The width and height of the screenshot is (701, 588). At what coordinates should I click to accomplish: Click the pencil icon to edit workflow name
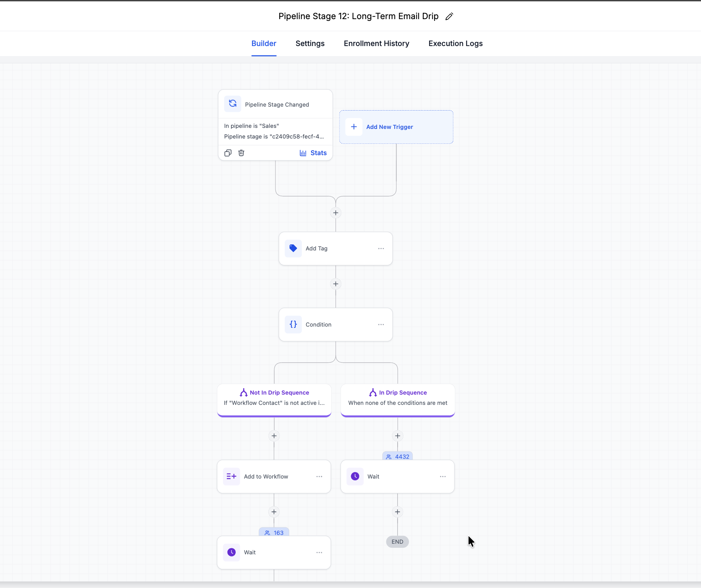(x=449, y=16)
